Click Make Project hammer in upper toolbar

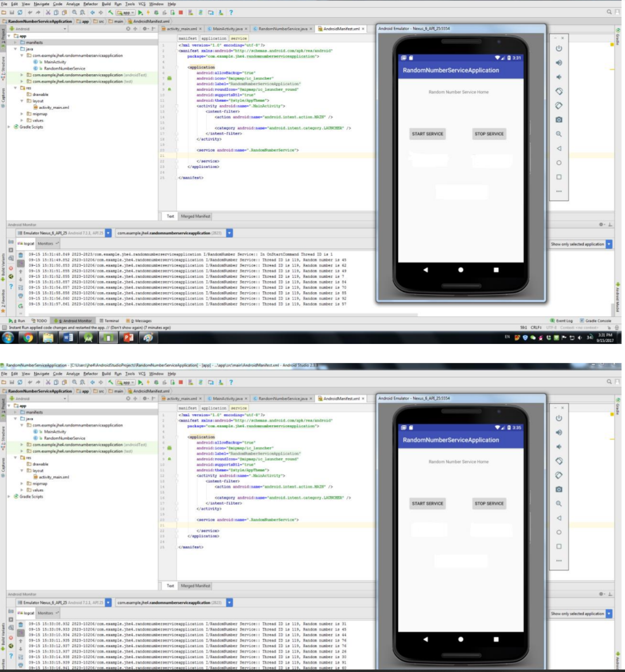(x=111, y=12)
